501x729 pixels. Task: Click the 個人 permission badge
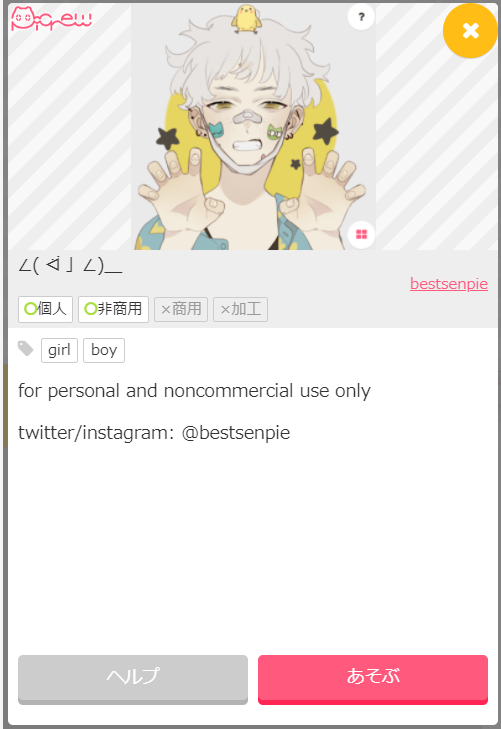[x=46, y=309]
